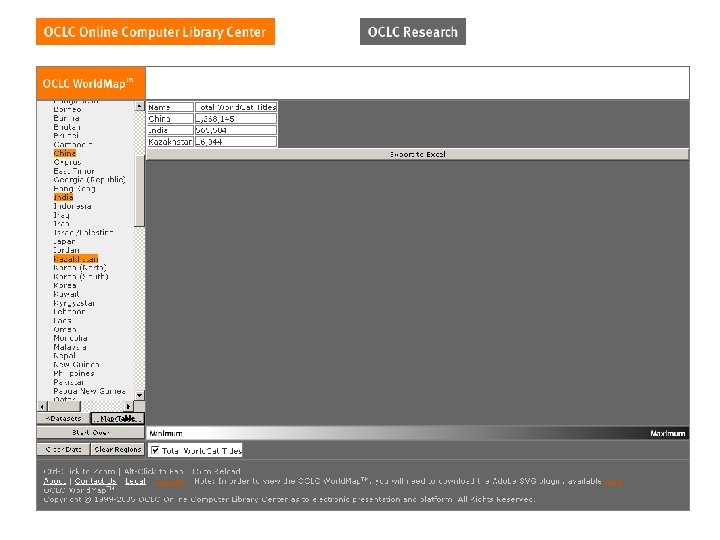This screenshot has height=540, width=720.
Task: Select Nepal in the country list
Action: pyautogui.click(x=64, y=356)
